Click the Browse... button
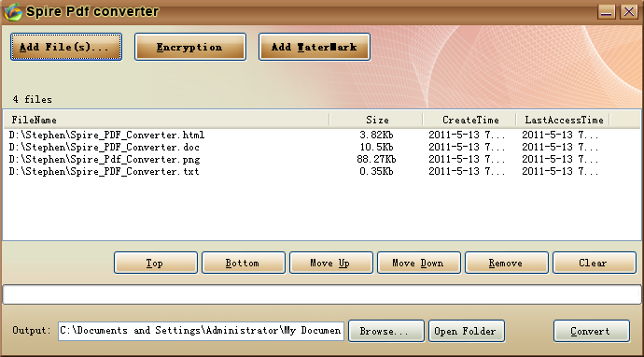 (x=386, y=331)
